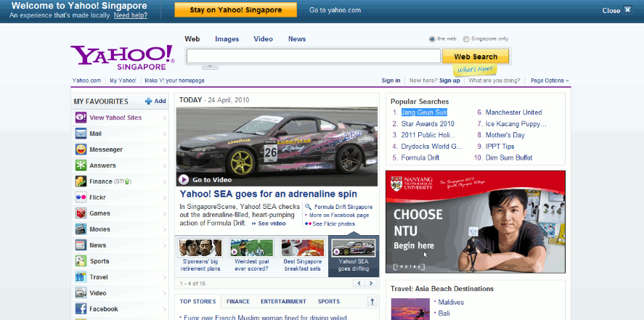Open the Video camera icon in favourites

tap(81, 293)
